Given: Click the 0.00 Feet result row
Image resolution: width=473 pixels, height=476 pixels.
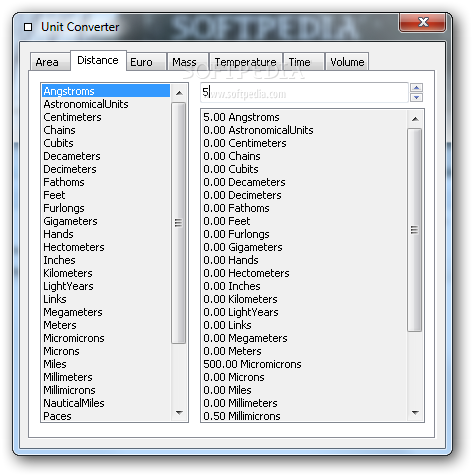Looking at the screenshot, I should point(304,221).
